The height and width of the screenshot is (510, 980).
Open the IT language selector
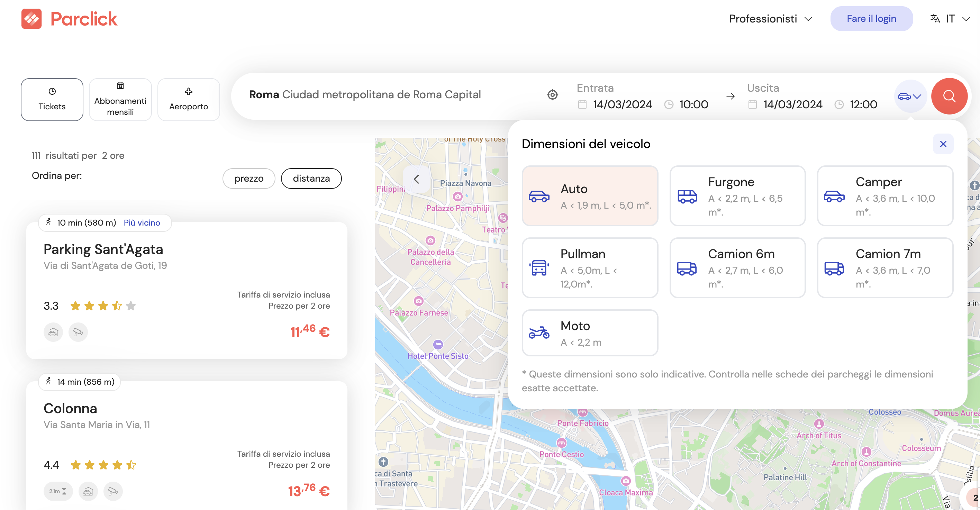tap(950, 19)
